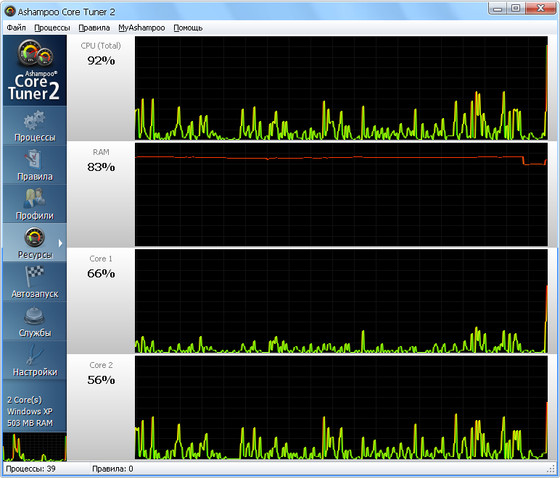The image size is (560, 478).
Task: Click the Ashampoo Core Tuner 2 logo
Action: coord(35,70)
